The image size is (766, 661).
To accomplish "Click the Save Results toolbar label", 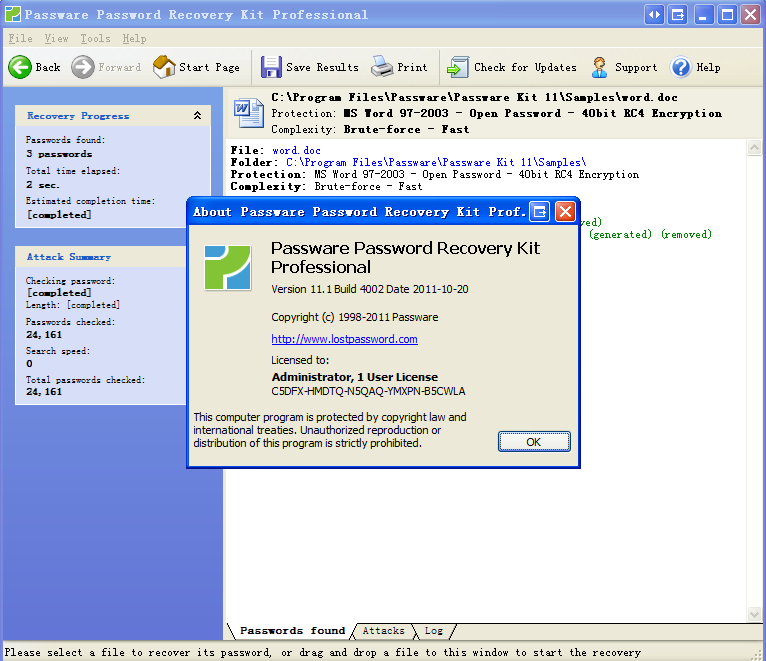I will coord(322,67).
